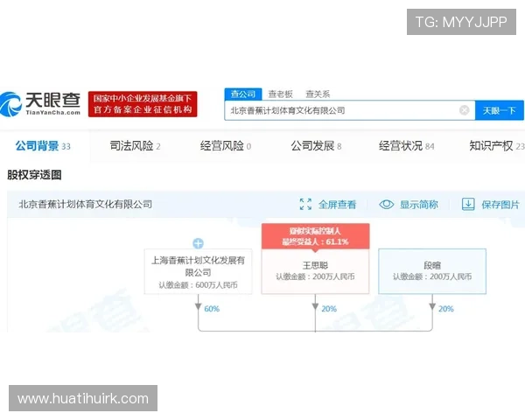Click the red 最终受益人 61.1% label
This screenshot has width=525, height=420.
click(315, 236)
